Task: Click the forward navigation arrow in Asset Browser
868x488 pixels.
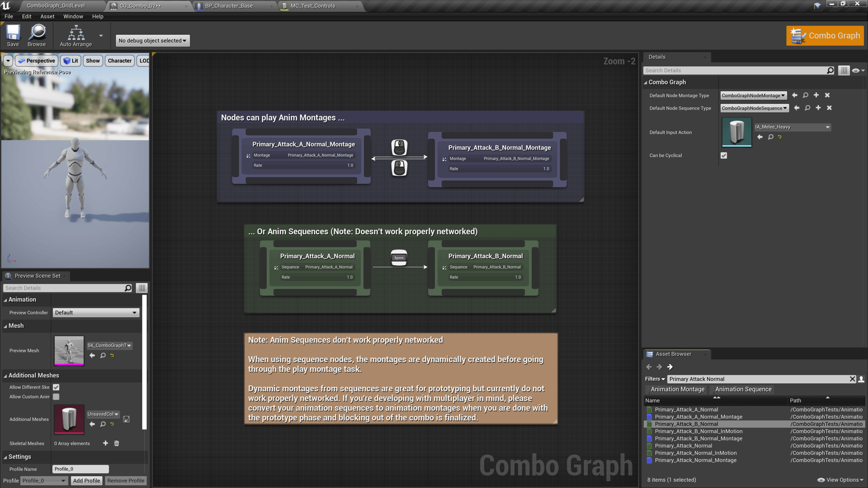Action: click(x=659, y=367)
